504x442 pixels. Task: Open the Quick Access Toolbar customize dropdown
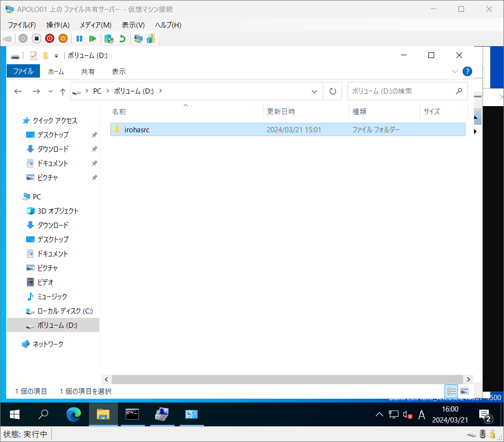point(56,56)
